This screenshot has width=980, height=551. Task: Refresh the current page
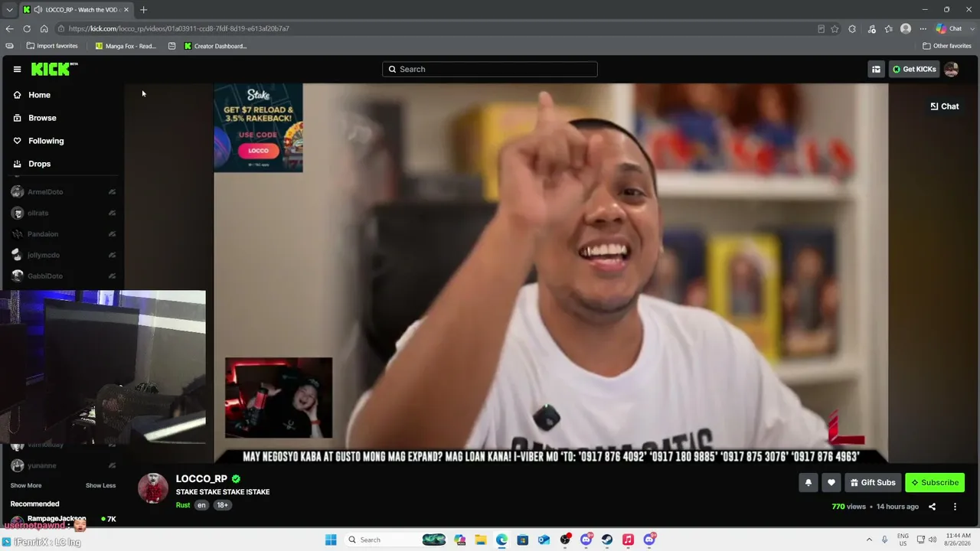pos(27,29)
